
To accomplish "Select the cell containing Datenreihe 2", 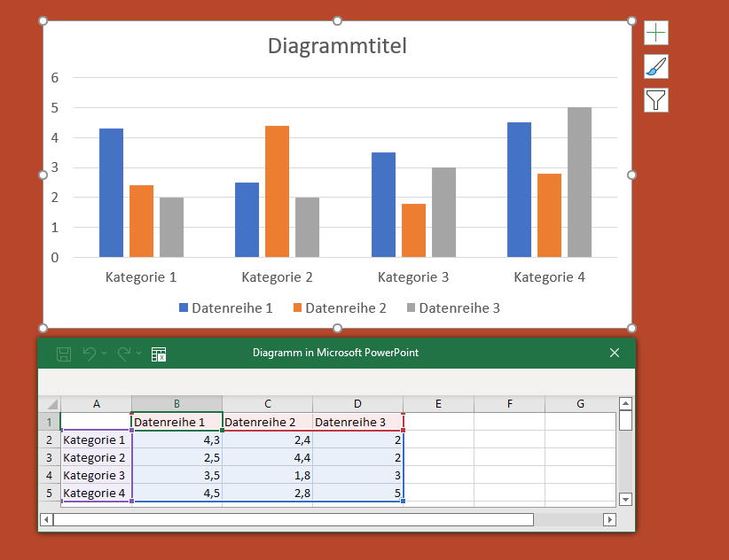I will [x=267, y=422].
